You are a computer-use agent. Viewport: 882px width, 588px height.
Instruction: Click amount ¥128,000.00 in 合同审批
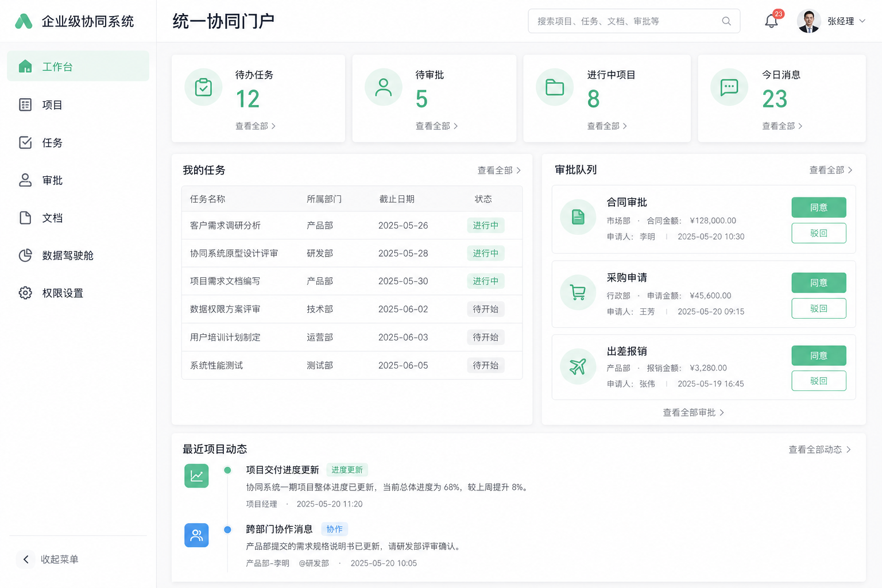click(x=713, y=220)
